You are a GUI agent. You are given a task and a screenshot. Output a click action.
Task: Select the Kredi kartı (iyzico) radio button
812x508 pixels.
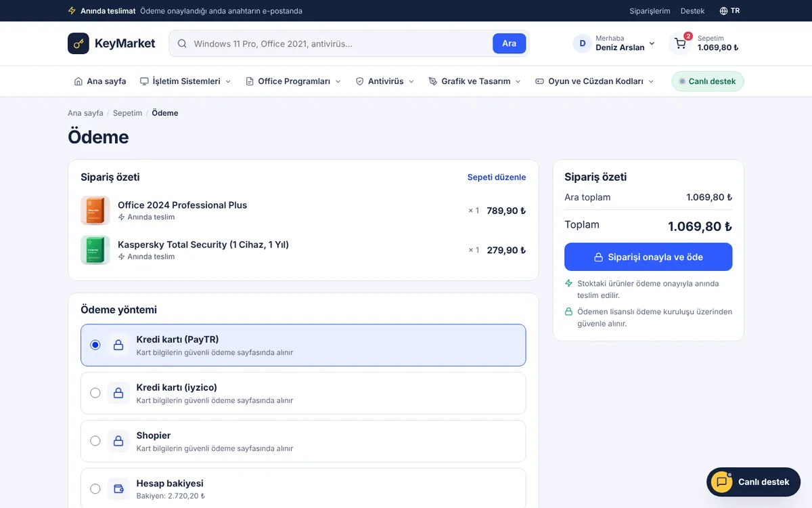coord(95,393)
